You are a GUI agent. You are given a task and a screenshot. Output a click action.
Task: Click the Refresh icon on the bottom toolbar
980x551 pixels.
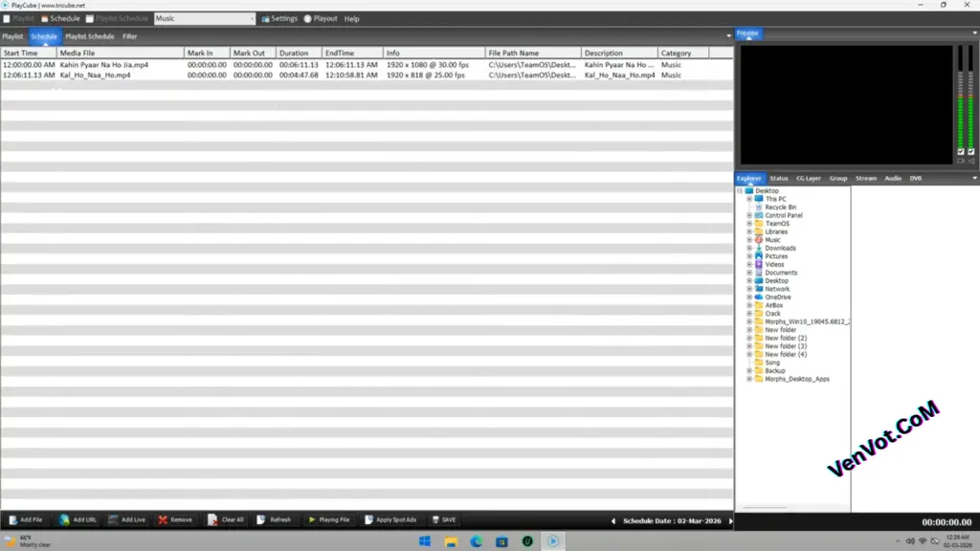tap(276, 519)
